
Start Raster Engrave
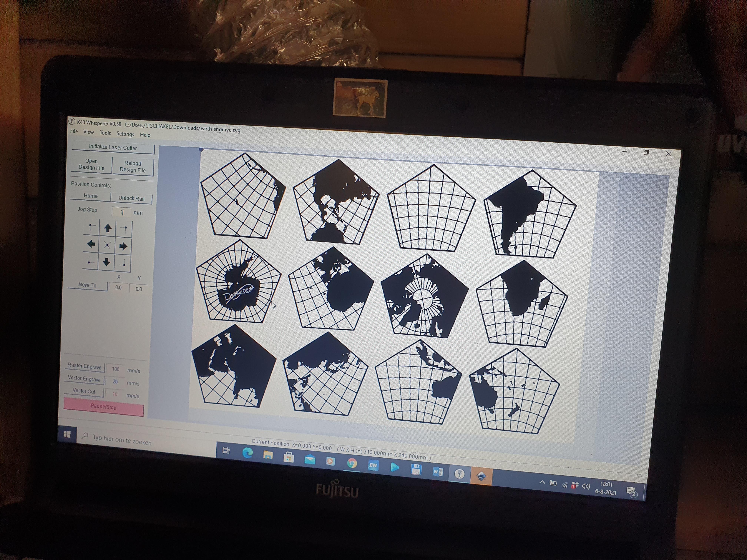coord(84,366)
